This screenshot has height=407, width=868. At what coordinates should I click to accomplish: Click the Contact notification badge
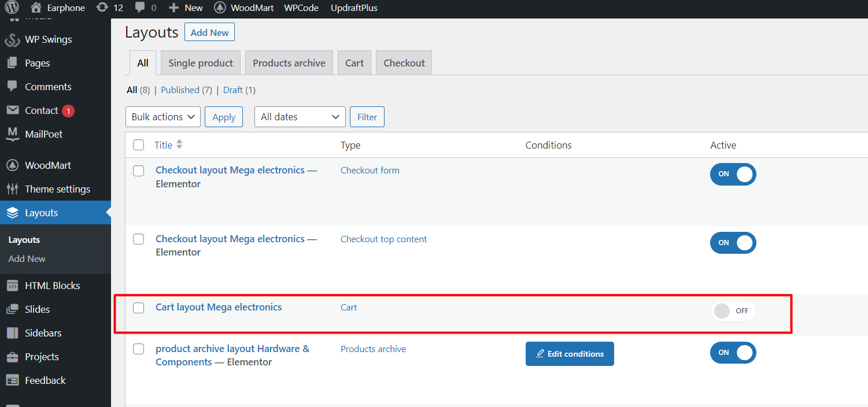68,111
